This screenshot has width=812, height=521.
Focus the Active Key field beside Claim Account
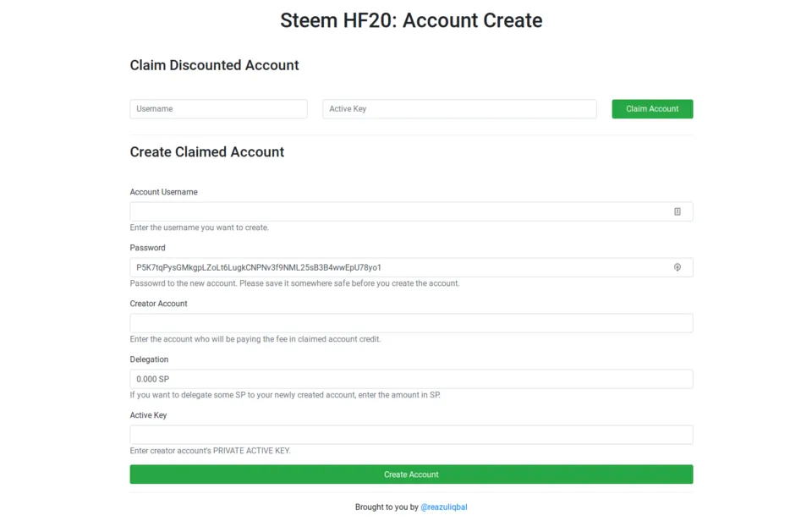(459, 109)
